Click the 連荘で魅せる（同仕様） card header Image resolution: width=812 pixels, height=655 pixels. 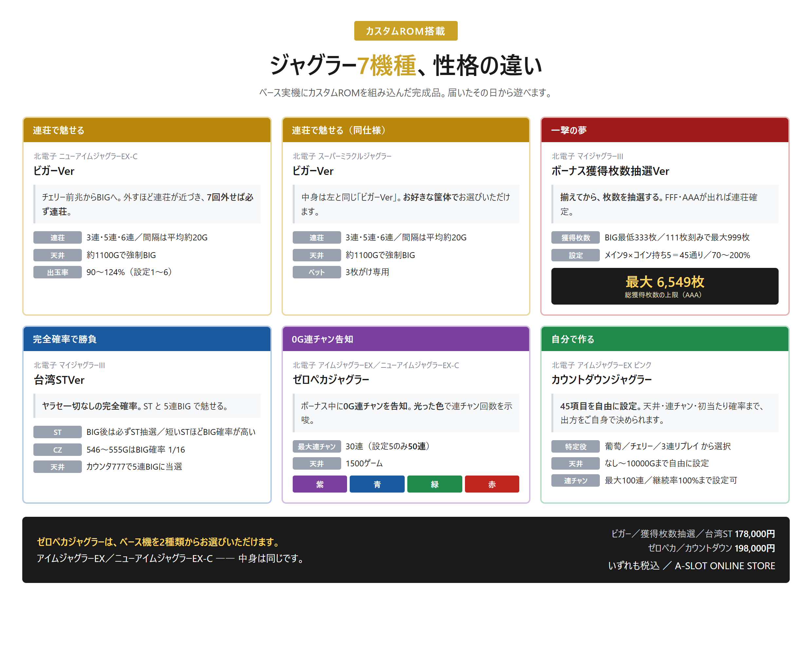(406, 130)
